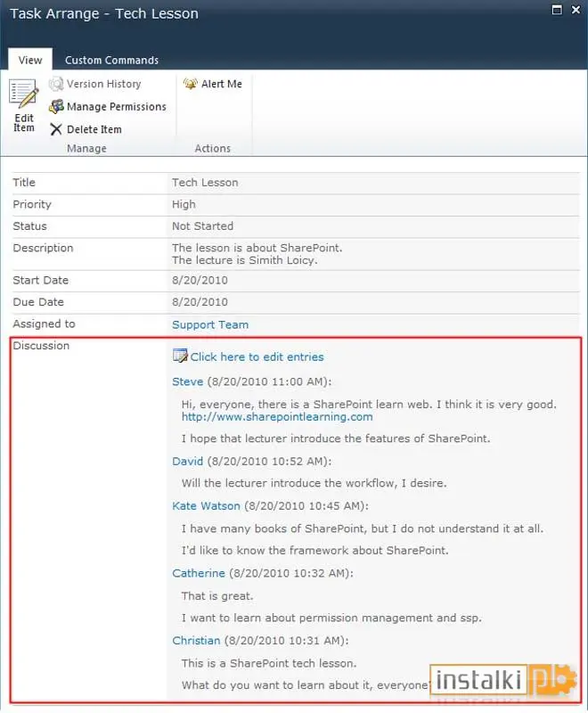The width and height of the screenshot is (588, 713).
Task: Maximize the Task Arrange dialog
Action: (557, 10)
